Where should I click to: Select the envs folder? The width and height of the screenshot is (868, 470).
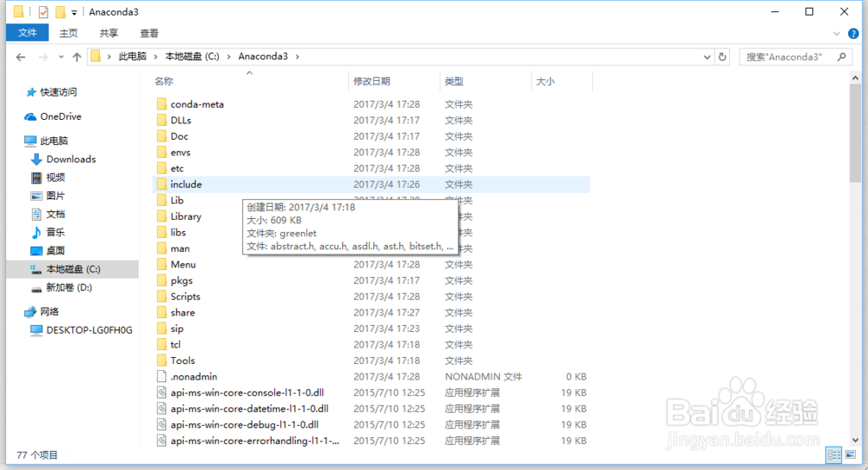pos(181,152)
